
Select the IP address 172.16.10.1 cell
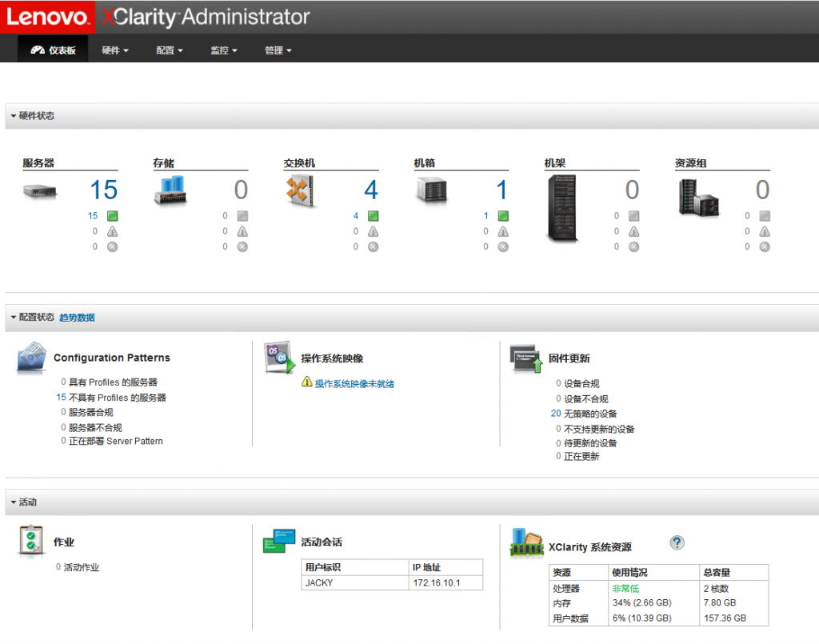[x=446, y=583]
